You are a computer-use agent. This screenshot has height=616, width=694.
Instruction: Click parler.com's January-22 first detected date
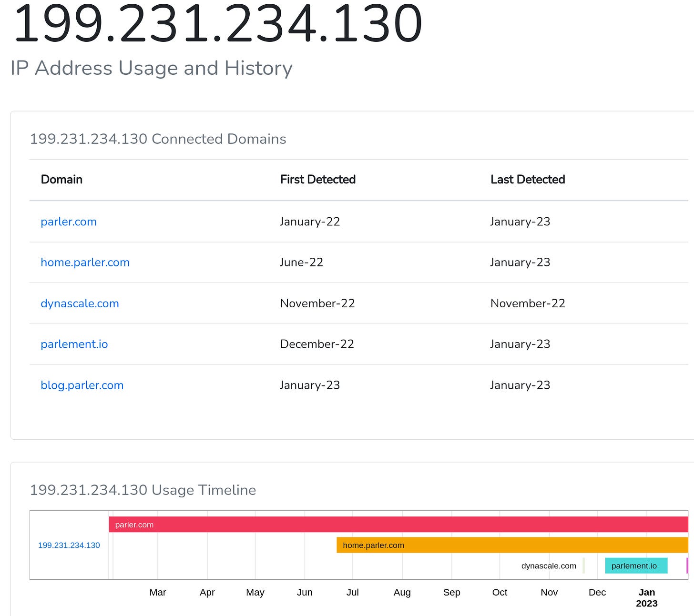point(310,222)
